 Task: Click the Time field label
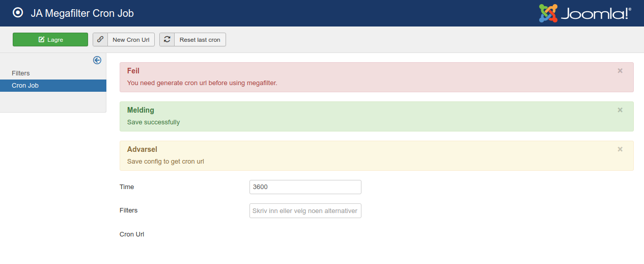[127, 187]
